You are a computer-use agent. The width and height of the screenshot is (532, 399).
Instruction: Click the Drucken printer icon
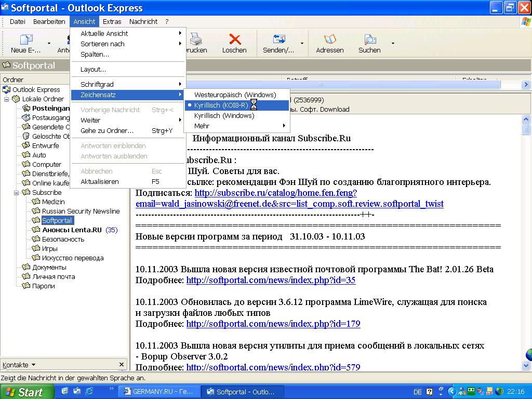[196, 39]
